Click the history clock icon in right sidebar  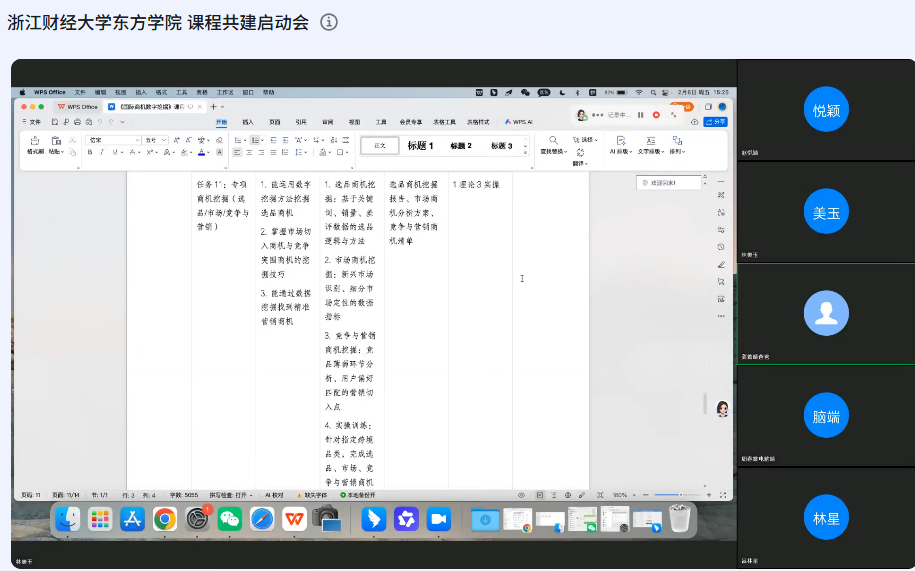point(720,247)
